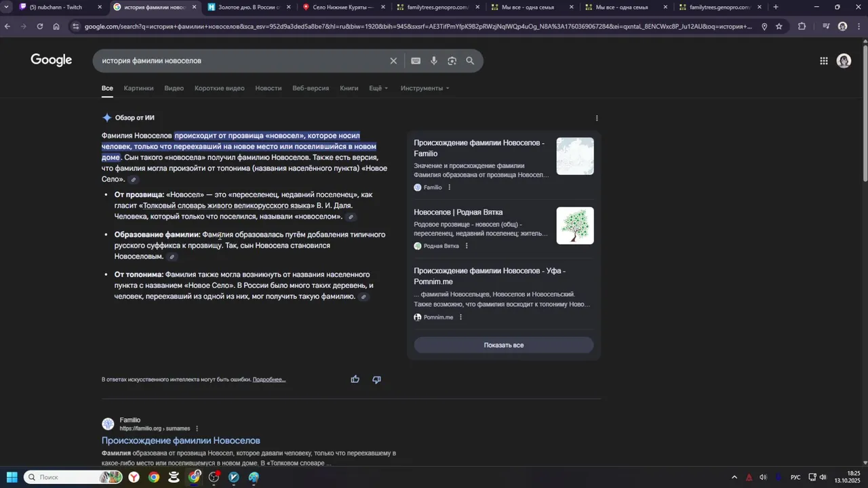Go to Google home via logo

(52, 60)
